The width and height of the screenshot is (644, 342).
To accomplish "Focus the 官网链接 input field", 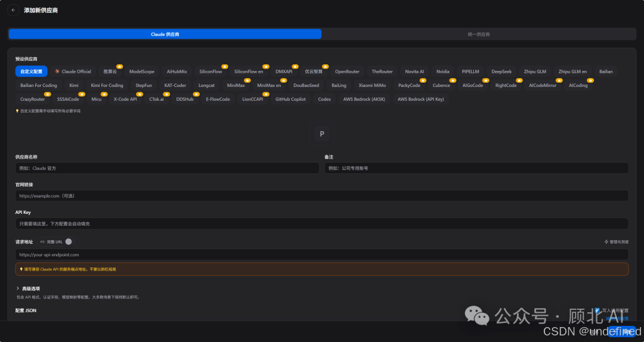I will click(x=321, y=196).
